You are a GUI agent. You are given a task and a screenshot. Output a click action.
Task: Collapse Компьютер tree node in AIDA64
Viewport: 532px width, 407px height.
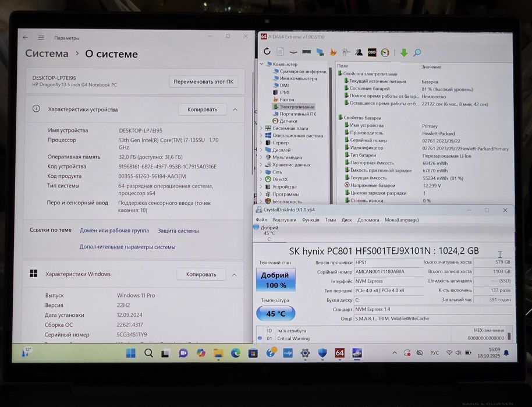coord(261,64)
